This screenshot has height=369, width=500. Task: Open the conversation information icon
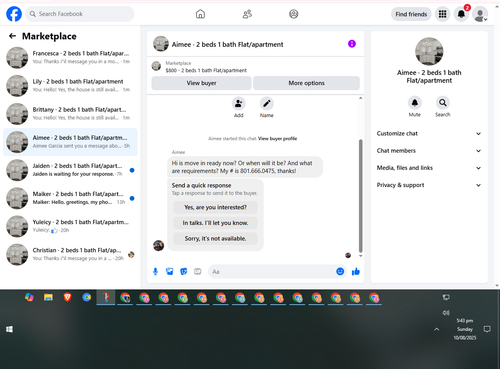(x=352, y=44)
